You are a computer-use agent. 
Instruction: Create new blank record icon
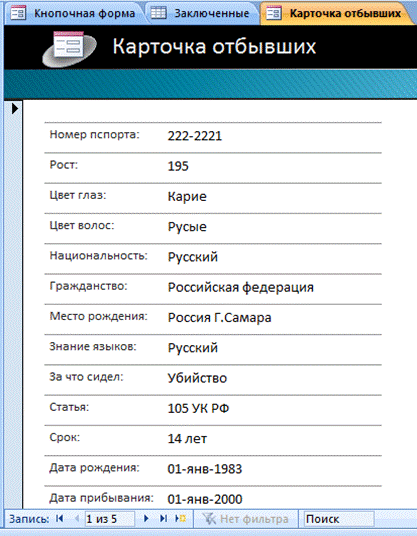(x=180, y=518)
